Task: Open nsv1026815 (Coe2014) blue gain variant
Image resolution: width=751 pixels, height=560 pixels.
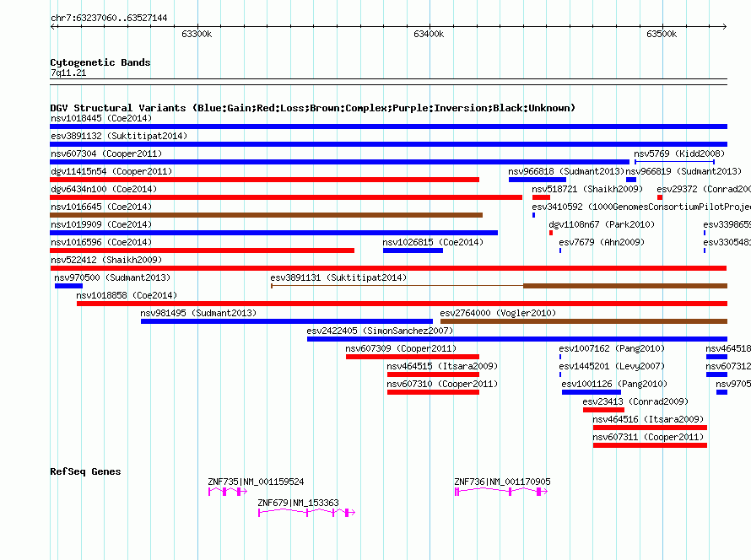Action: pos(413,250)
